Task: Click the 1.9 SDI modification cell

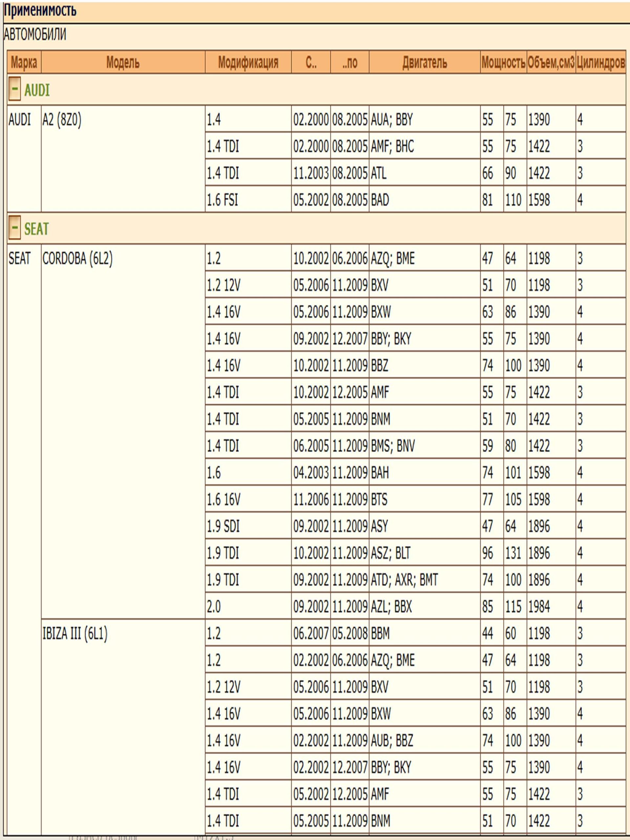Action: pos(223,526)
